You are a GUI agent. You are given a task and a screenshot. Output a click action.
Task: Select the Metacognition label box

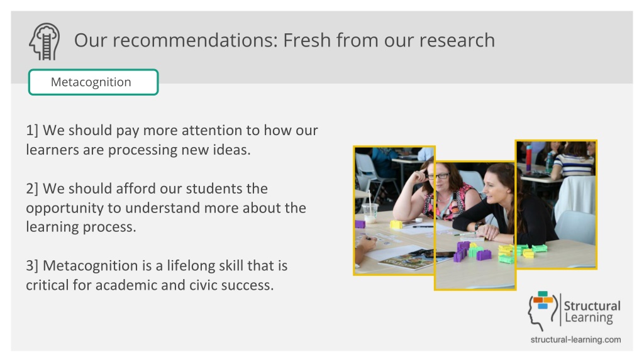(x=93, y=82)
